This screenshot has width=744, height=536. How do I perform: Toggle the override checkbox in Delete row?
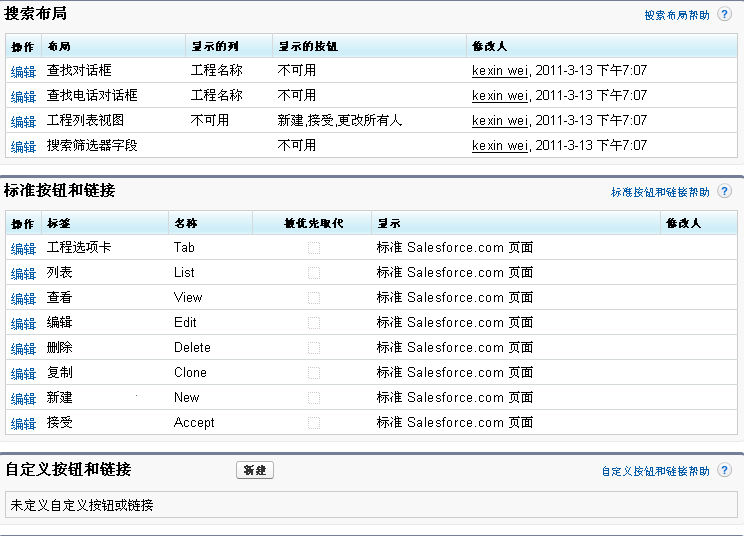click(314, 348)
